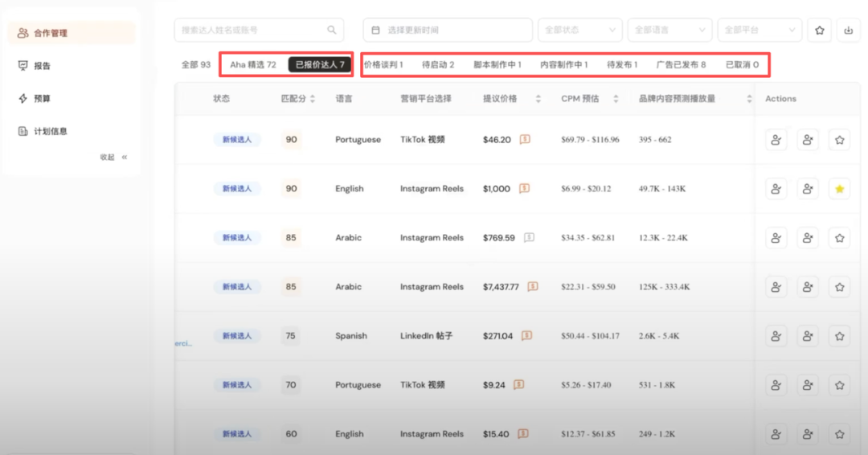
Task: Accept the creator priced at $1,000
Action: click(x=776, y=189)
